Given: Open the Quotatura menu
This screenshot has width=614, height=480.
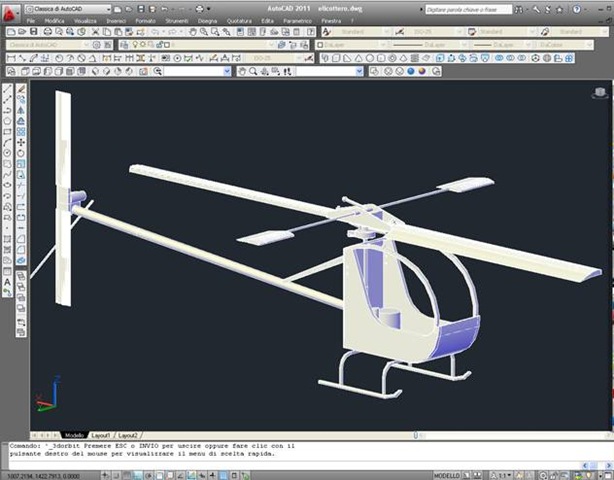Looking at the screenshot, I should click(238, 20).
